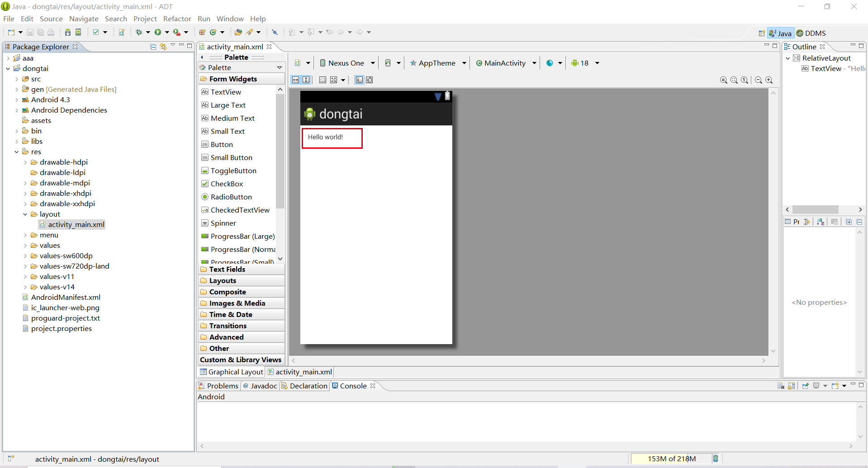Screen dimensions: 868x468
Task: Click the New Java Package icon
Action: click(202, 32)
